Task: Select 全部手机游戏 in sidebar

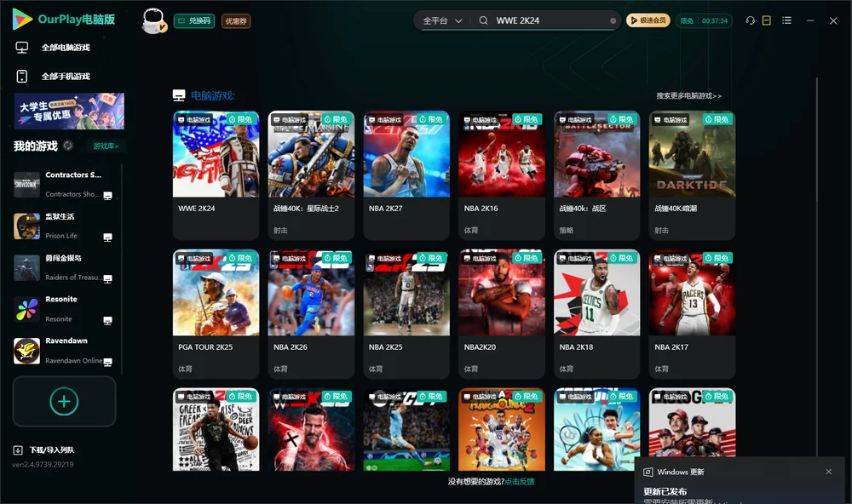Action: click(66, 77)
